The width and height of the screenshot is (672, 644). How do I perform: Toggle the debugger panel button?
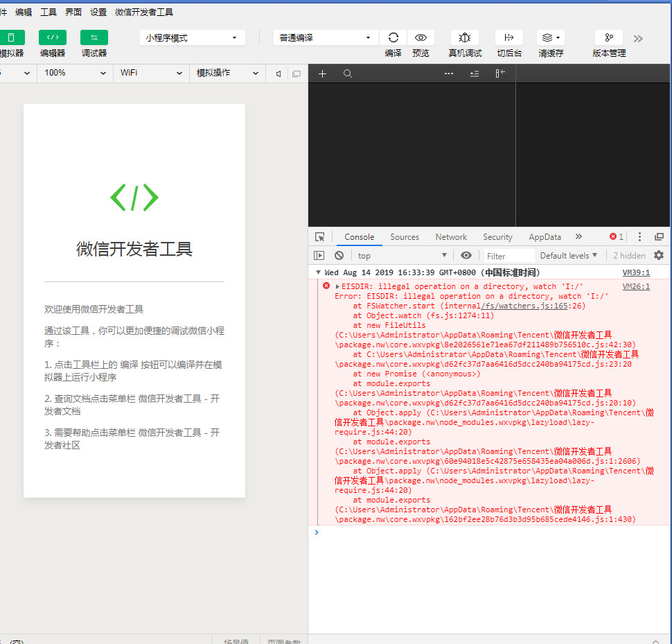click(x=94, y=37)
